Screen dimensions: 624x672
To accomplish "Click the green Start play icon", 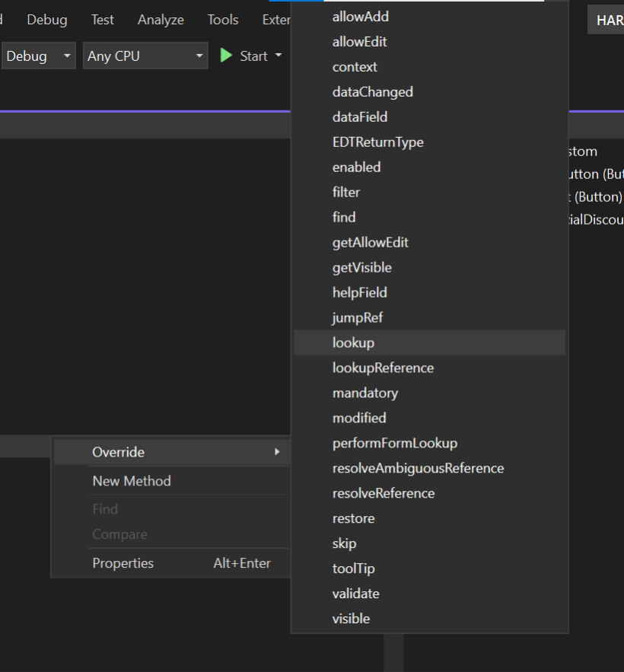I will [x=226, y=56].
